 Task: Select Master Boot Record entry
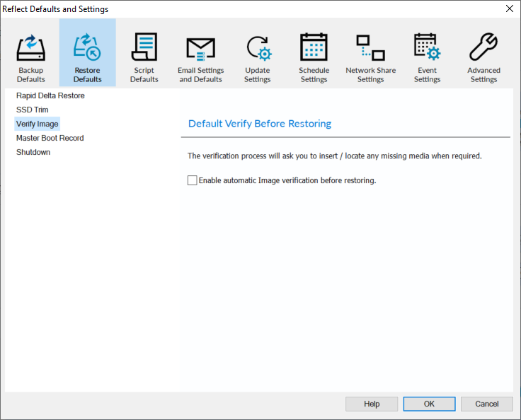pyautogui.click(x=50, y=138)
